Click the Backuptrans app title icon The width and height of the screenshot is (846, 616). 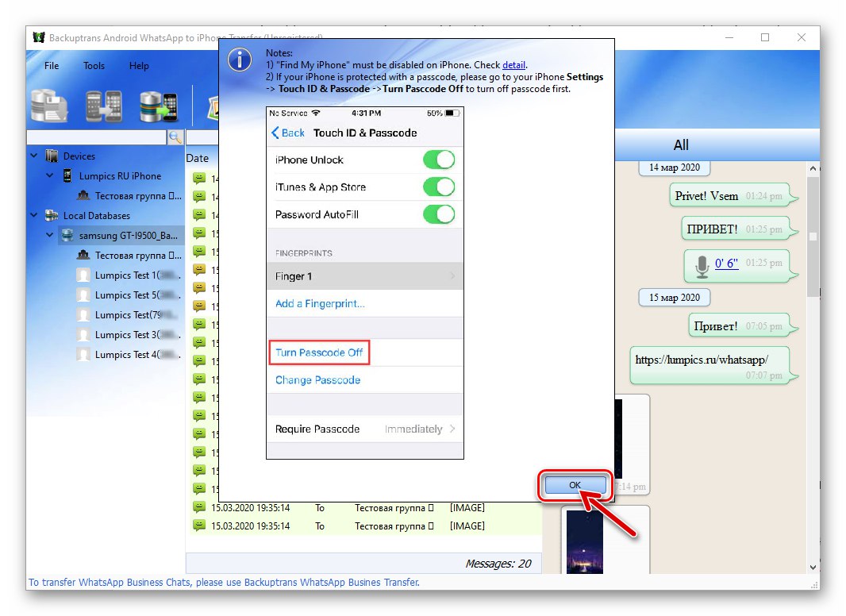pos(39,37)
